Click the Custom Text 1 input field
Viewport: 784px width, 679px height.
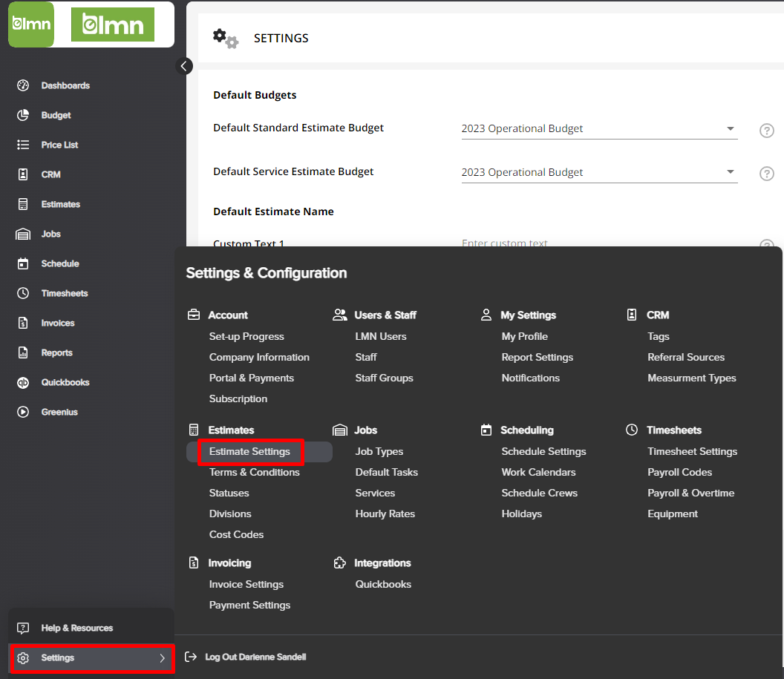tap(599, 243)
